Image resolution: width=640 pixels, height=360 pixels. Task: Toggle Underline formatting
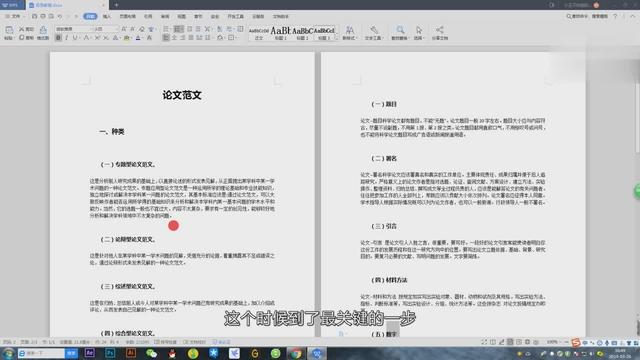coord(75,38)
